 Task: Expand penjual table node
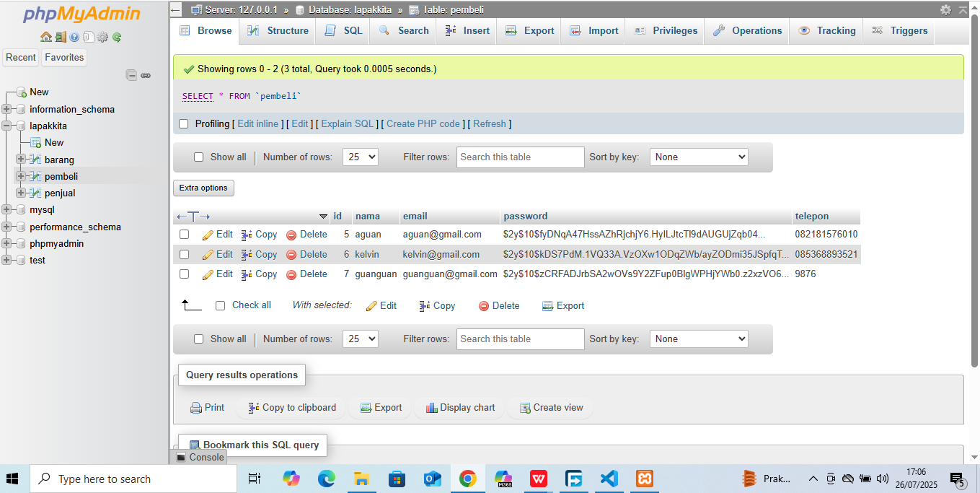tap(21, 193)
